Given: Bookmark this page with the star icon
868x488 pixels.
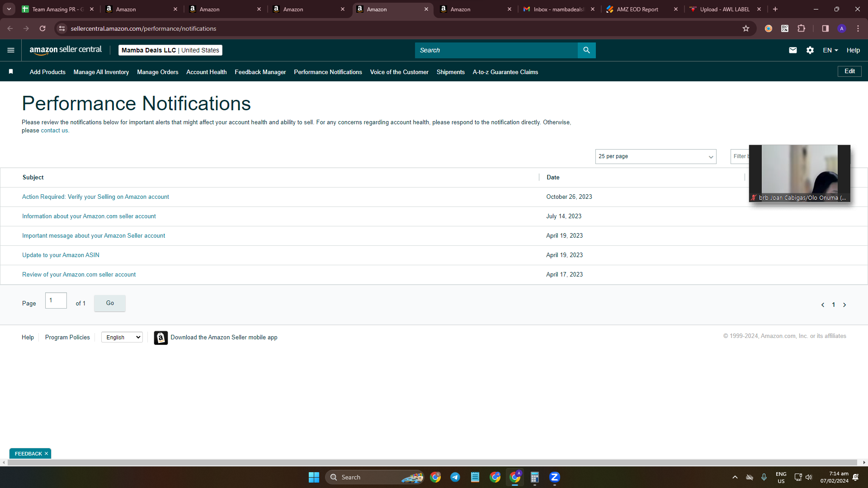Looking at the screenshot, I should coord(746,28).
